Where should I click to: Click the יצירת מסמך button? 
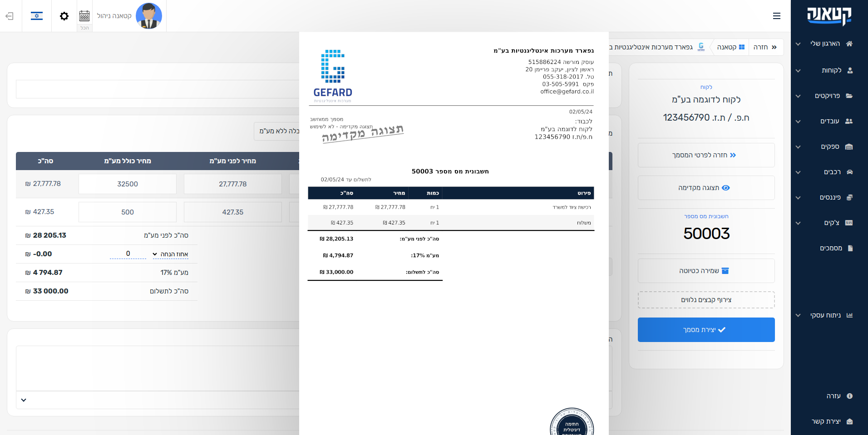click(706, 330)
